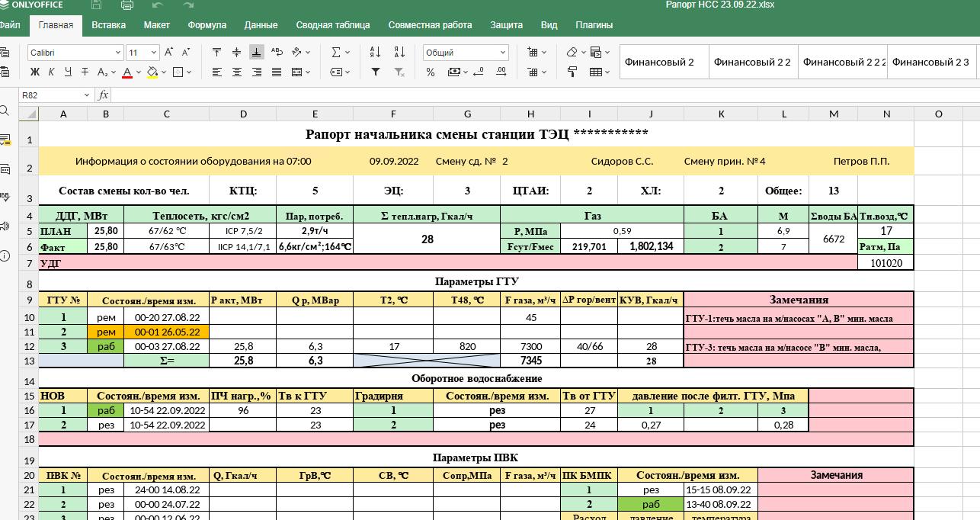Toggle wrap text button
This screenshot has width=980, height=520.
pos(277,53)
